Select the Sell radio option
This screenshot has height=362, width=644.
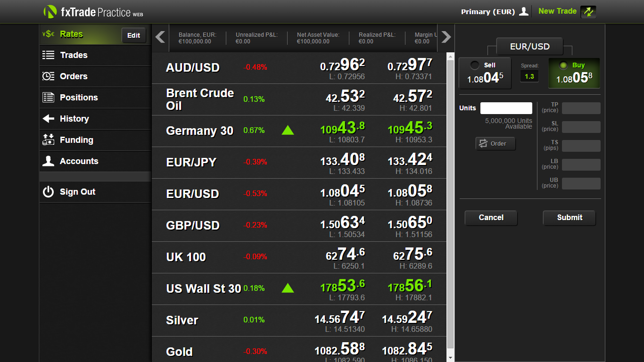(x=475, y=66)
